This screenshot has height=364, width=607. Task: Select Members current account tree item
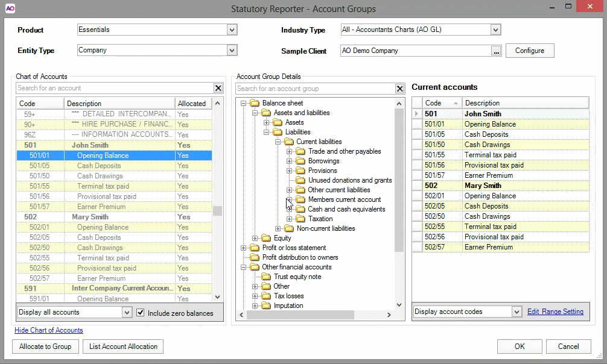click(x=344, y=199)
